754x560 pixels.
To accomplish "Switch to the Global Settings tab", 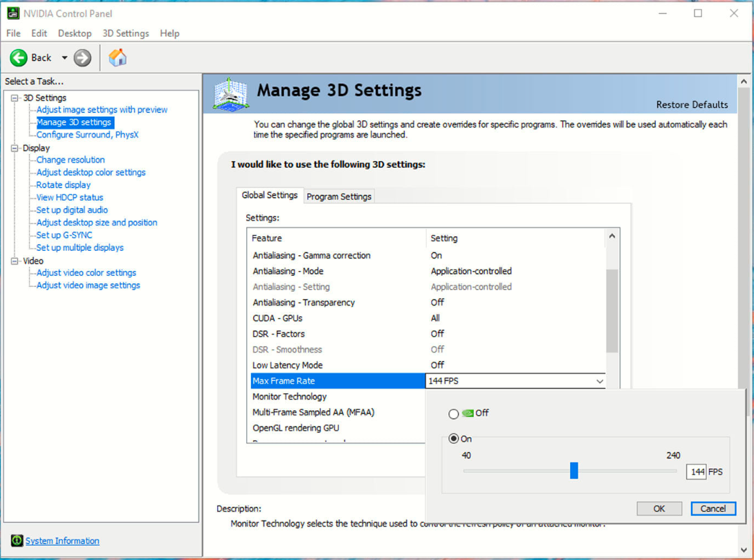I will point(270,195).
